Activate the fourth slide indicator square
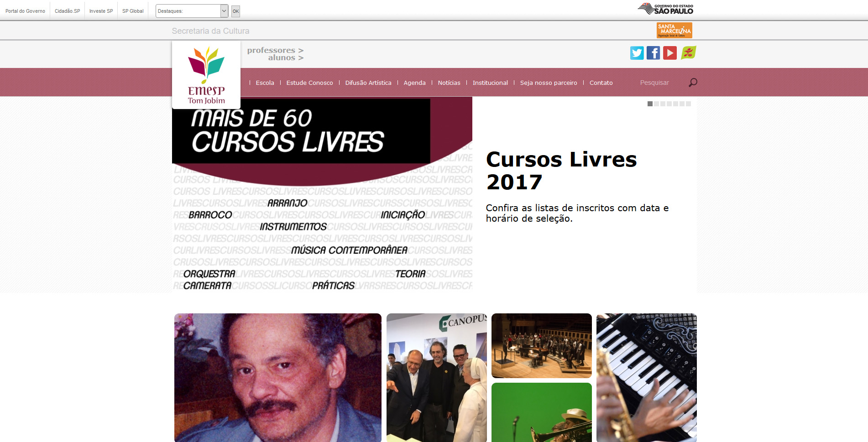Viewport: 868px width, 442px height. (x=669, y=104)
